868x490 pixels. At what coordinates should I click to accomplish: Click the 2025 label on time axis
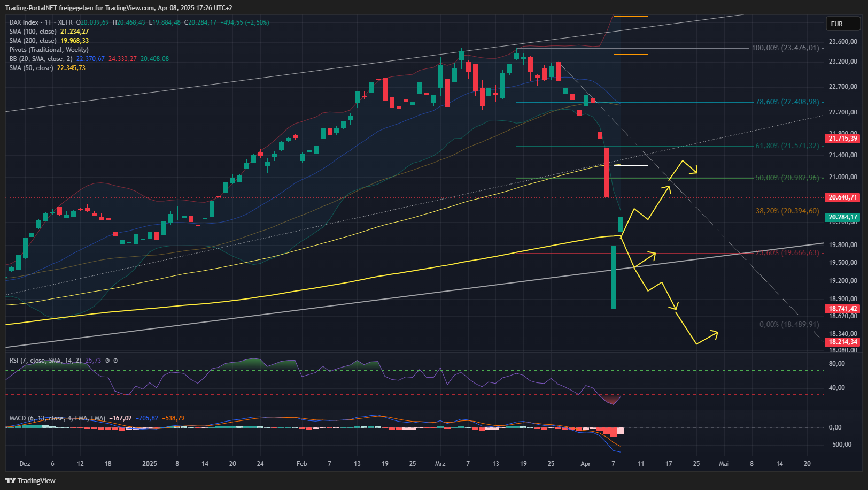click(x=150, y=464)
